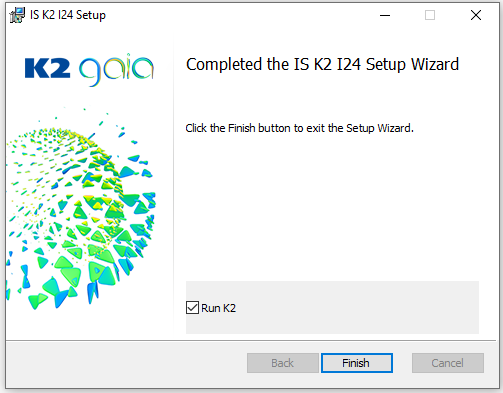This screenshot has height=393, width=503.
Task: Click the 'Click the Finish button to exit' text
Action: [299, 128]
